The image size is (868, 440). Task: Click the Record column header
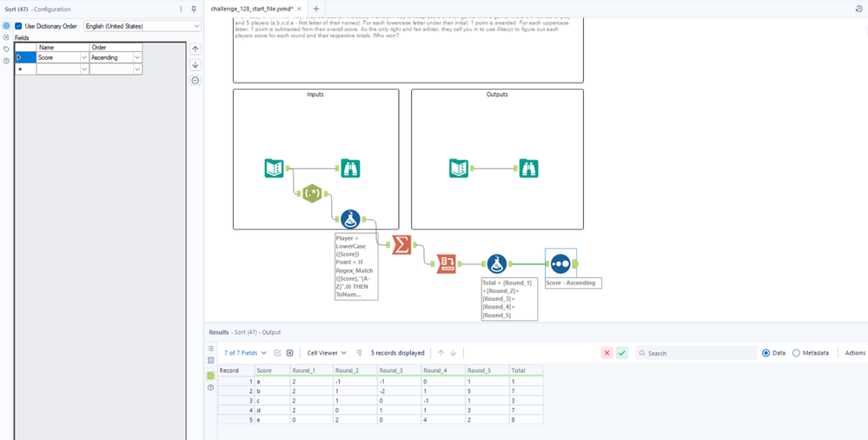coord(235,370)
